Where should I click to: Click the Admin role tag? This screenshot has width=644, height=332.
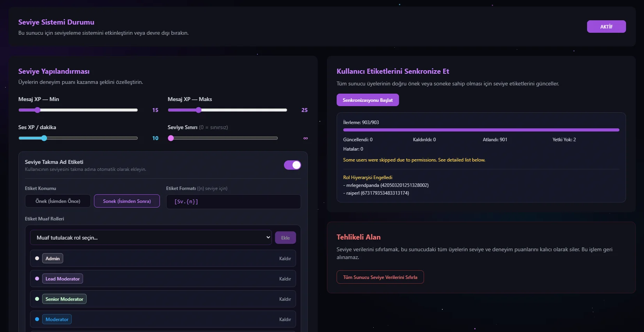tap(53, 258)
